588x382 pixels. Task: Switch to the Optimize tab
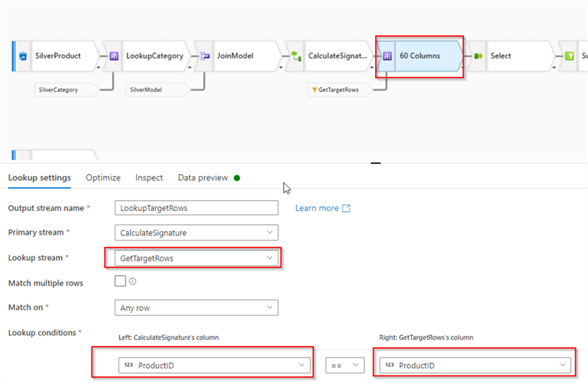pos(103,178)
